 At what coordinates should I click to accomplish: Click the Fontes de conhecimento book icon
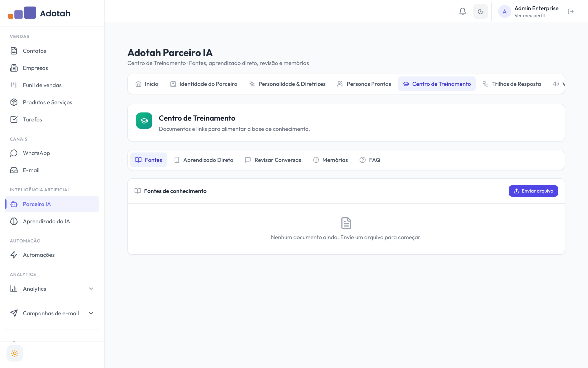pos(138,191)
